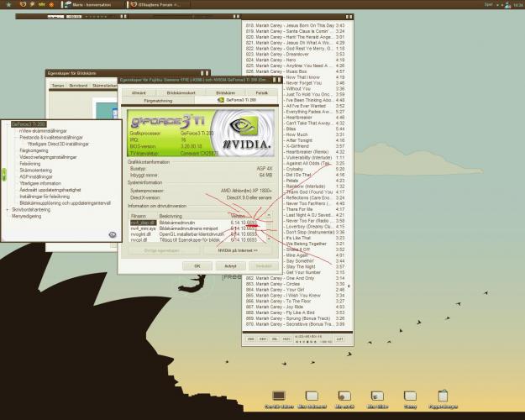Select Ytterligare information tree item

[40, 184]
